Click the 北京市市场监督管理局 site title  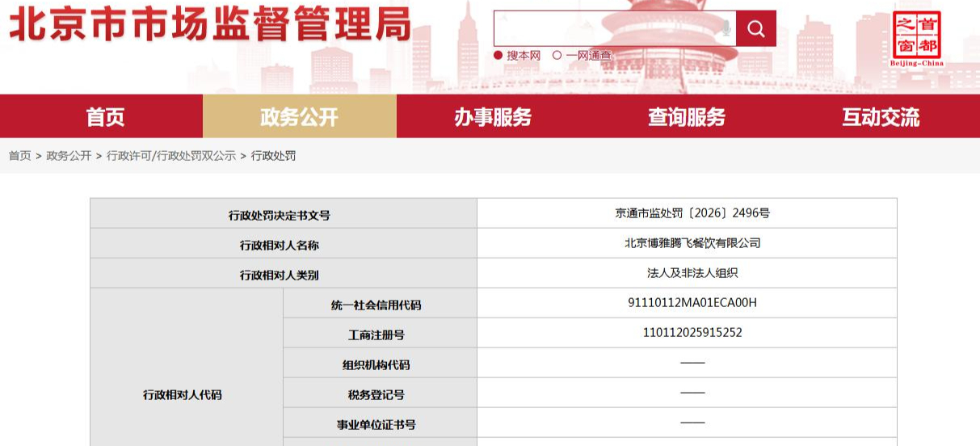(210, 25)
